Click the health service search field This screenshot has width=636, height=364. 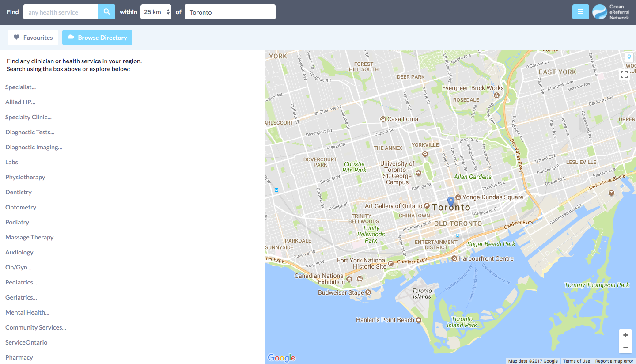61,12
